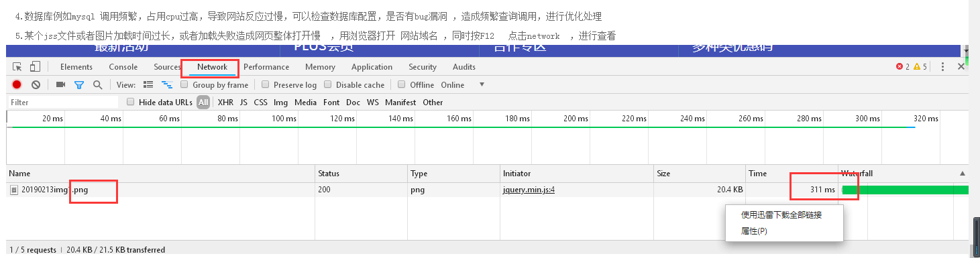
Task: Filter requests by Font
Action: pyautogui.click(x=331, y=103)
